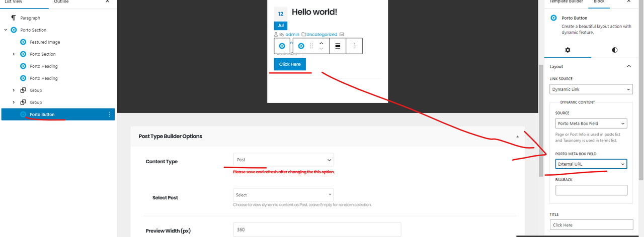Click Porto Button icon in block sidebar
The height and width of the screenshot is (237, 644).
coord(554,18)
